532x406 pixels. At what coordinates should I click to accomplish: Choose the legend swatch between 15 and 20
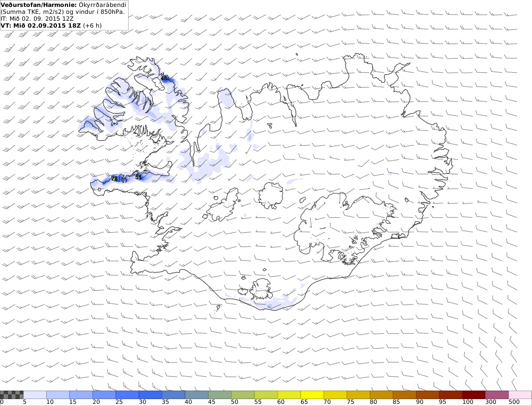pos(81,394)
